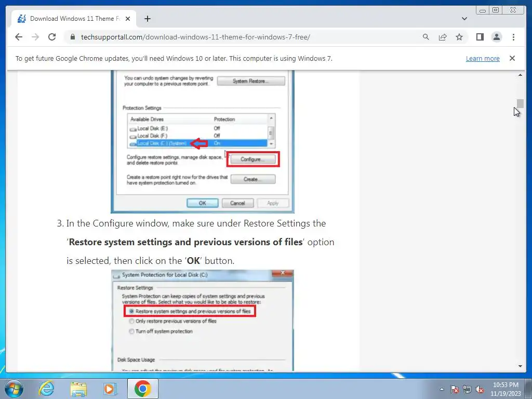Open the Chrome side panel
This screenshot has width=532, height=399.
[480, 37]
